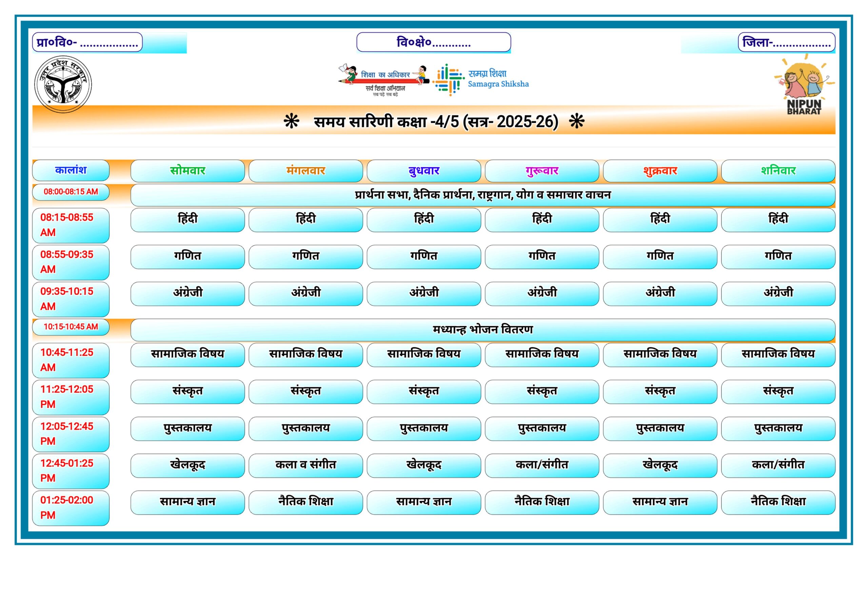Screen dimensions: 868x614
Task: Click the 12:05-12:45 PM time slot
Action: tap(71, 434)
